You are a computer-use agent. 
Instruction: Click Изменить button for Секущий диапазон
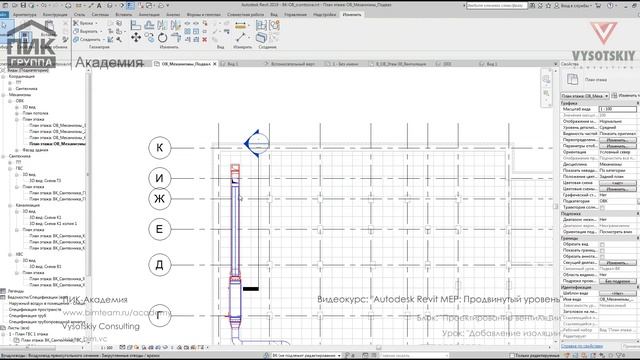pyautogui.click(x=617, y=263)
